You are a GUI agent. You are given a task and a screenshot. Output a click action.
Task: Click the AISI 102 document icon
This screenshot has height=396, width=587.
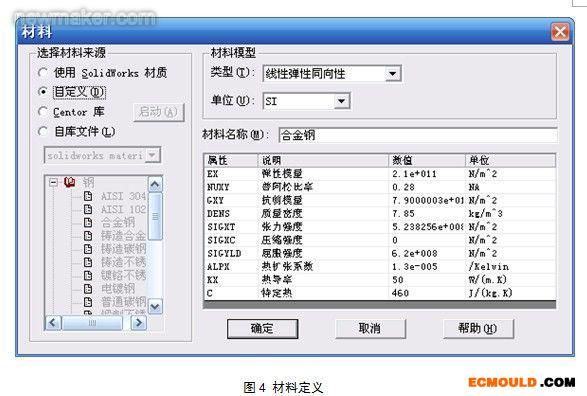pyautogui.click(x=88, y=209)
